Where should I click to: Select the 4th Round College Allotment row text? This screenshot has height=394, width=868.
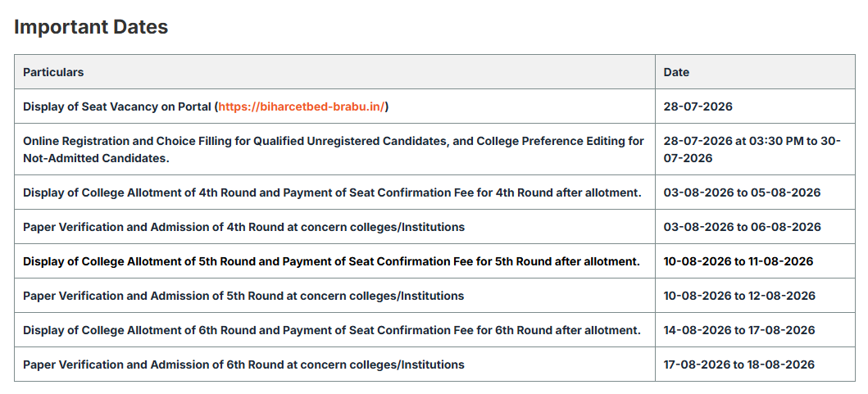click(332, 192)
